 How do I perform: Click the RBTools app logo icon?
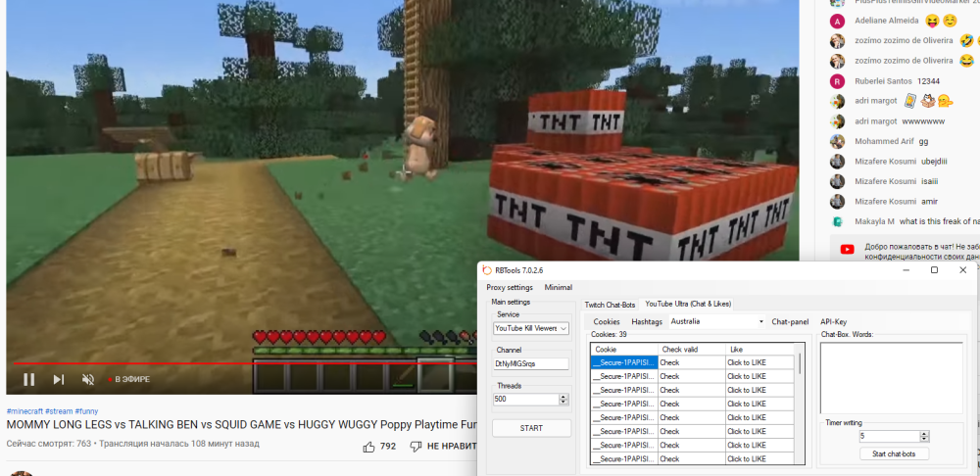pos(487,270)
